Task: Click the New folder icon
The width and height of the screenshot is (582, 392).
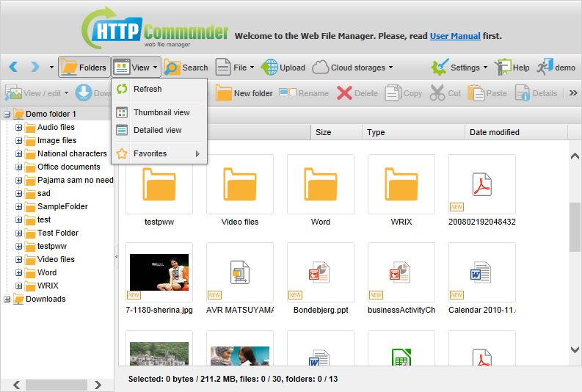Action: click(223, 93)
